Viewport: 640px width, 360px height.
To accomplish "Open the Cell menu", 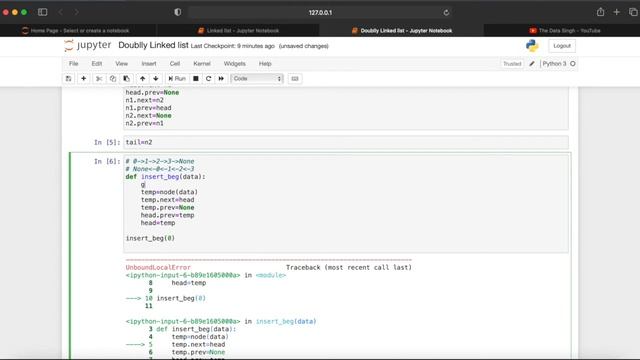I will click(x=175, y=64).
